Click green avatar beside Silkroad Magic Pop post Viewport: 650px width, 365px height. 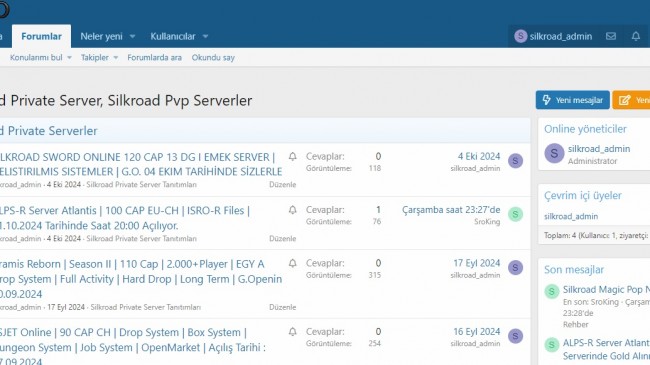[x=552, y=292]
